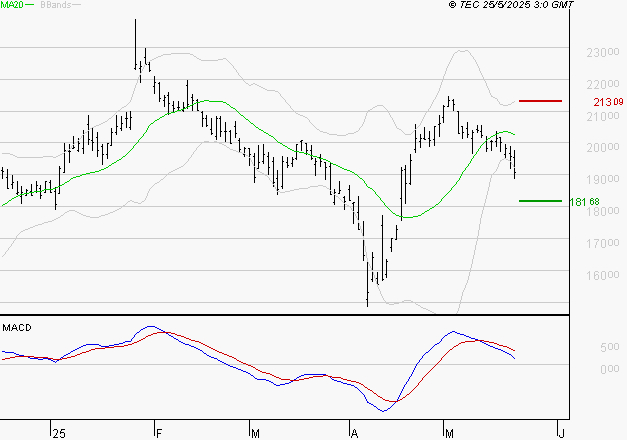The height and width of the screenshot is (440, 627).
Task: Click the 21000 price axis label
Action: (603, 116)
